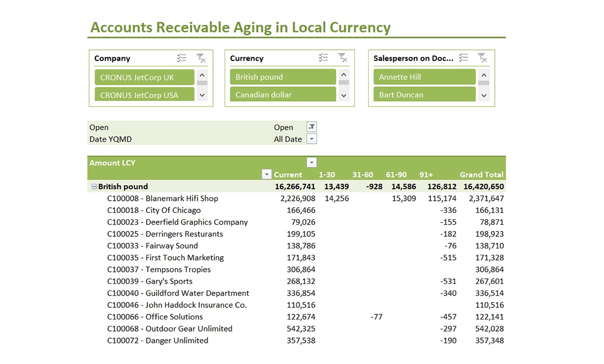Image resolution: width=604 pixels, height=364 pixels.
Task: Select C100018 - City Of Chicago row
Action: 297,210
